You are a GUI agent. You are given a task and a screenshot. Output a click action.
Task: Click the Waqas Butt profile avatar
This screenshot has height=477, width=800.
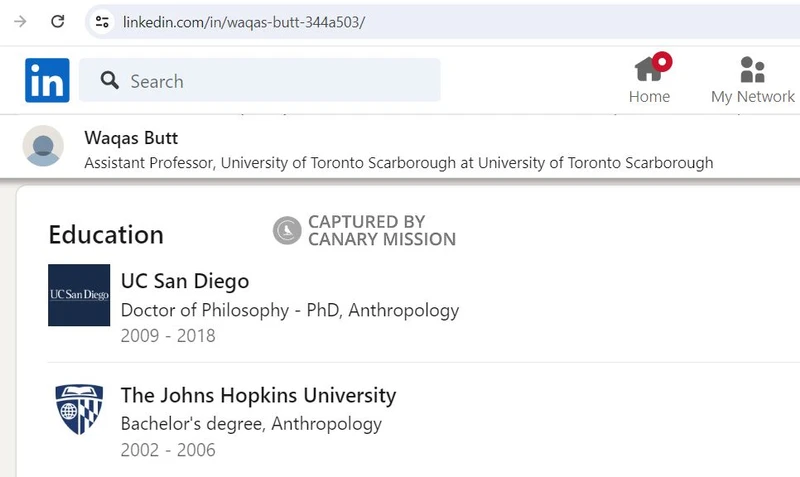[43, 146]
